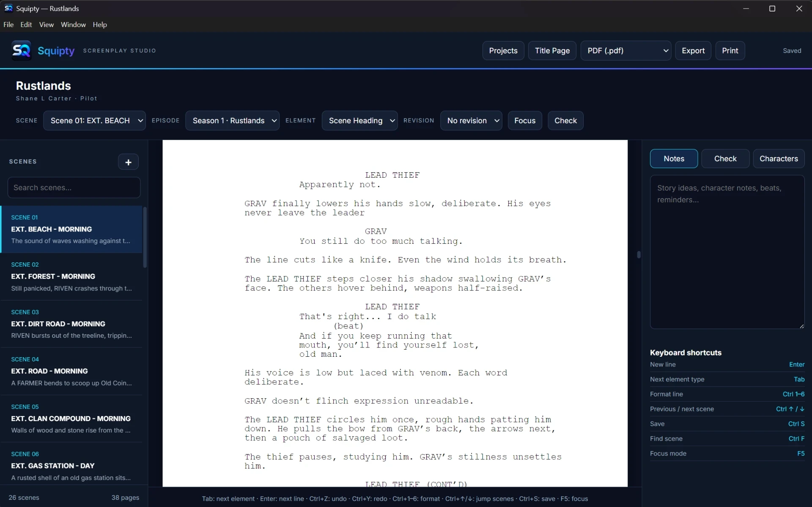
Task: Click the "Format line" shortcut row
Action: [x=727, y=394]
